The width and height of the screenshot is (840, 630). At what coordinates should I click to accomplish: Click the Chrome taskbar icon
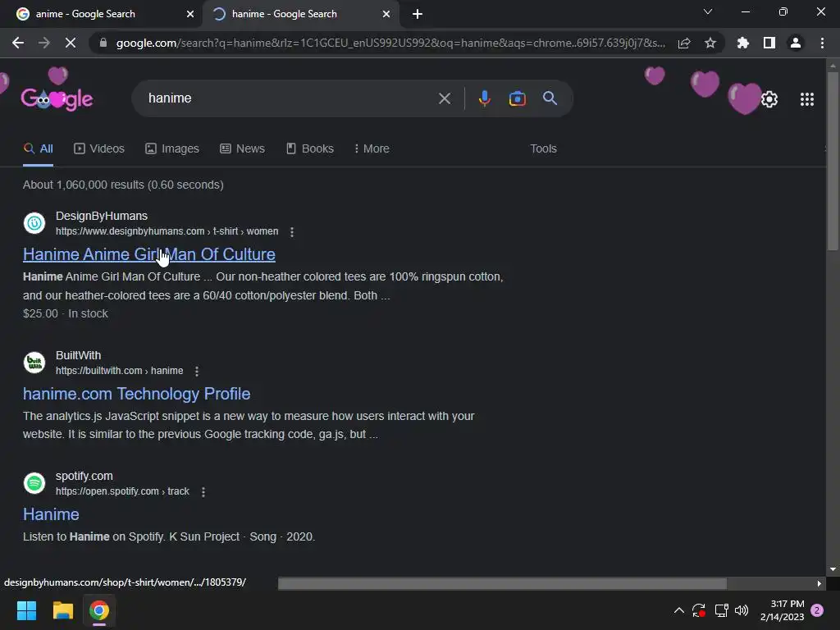(99, 610)
